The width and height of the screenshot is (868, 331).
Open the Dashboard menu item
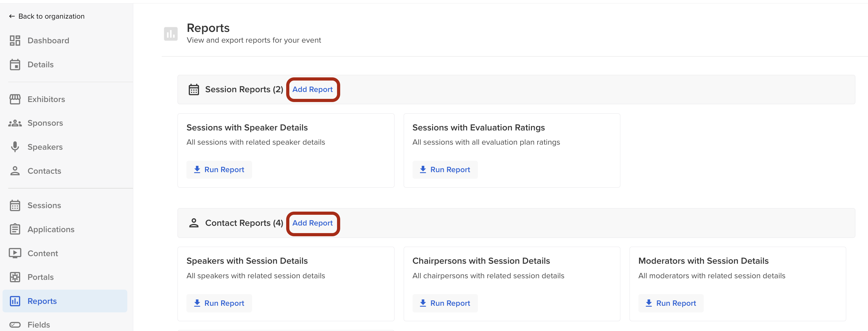click(48, 40)
